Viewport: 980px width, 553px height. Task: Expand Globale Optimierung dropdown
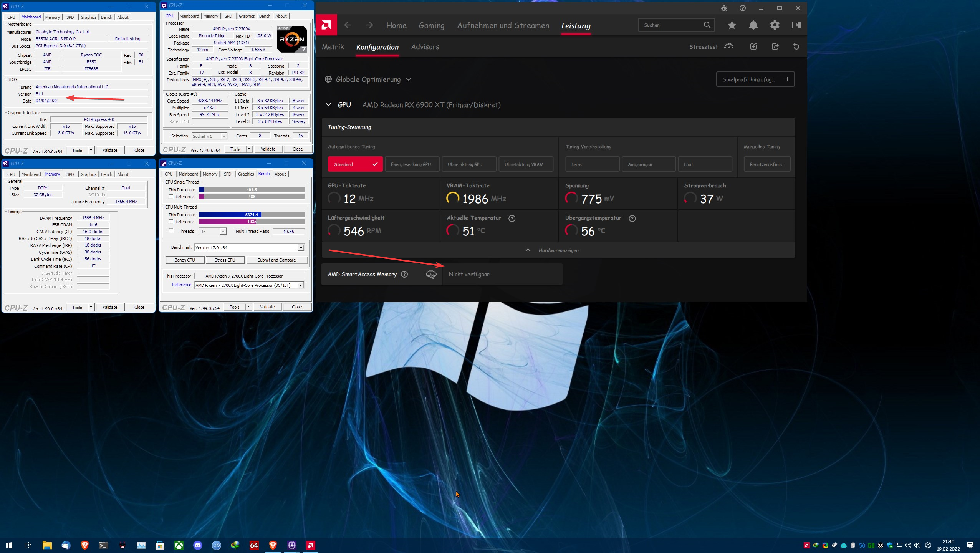(x=409, y=79)
